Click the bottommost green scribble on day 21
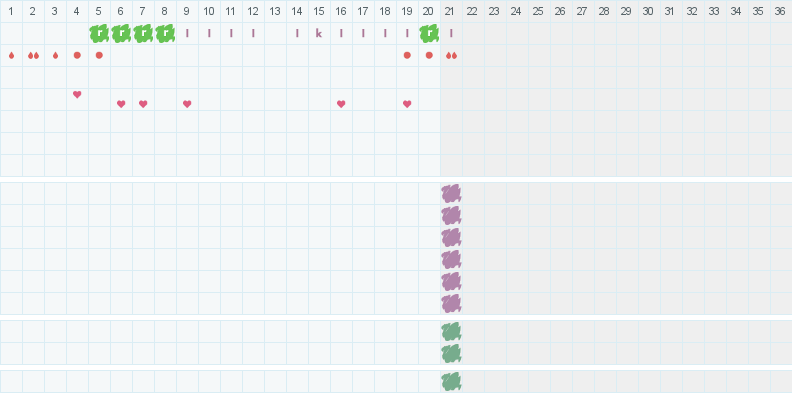 pos(451,381)
